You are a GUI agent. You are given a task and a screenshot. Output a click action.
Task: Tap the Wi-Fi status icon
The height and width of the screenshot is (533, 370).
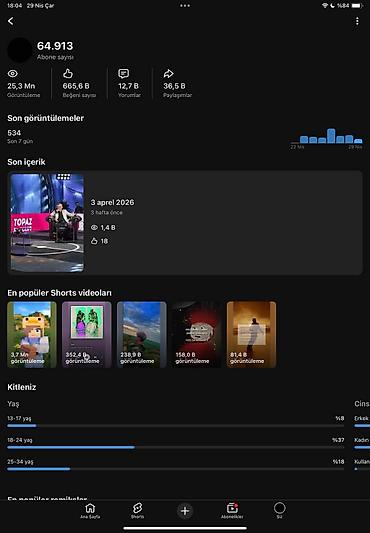pyautogui.click(x=325, y=6)
